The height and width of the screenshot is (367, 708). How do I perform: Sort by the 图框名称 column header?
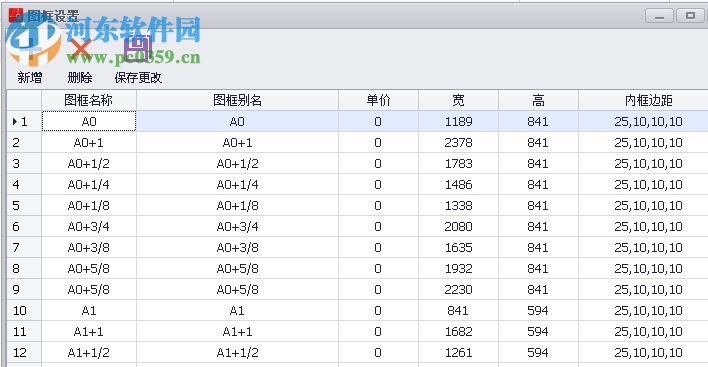[x=88, y=100]
